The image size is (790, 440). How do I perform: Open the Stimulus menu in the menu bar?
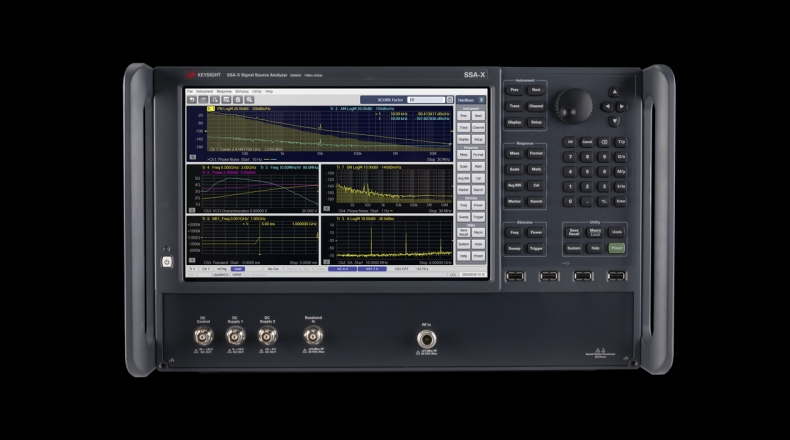(241, 91)
